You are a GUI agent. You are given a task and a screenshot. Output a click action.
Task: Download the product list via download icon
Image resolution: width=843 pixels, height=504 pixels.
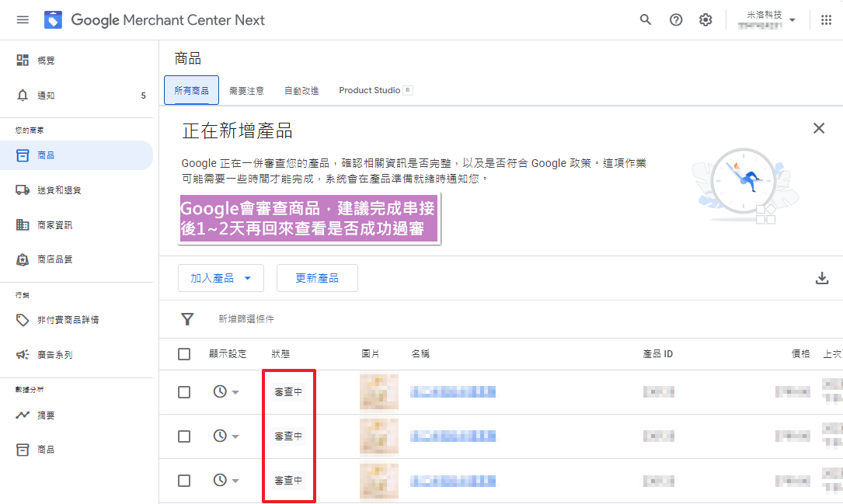pyautogui.click(x=822, y=278)
